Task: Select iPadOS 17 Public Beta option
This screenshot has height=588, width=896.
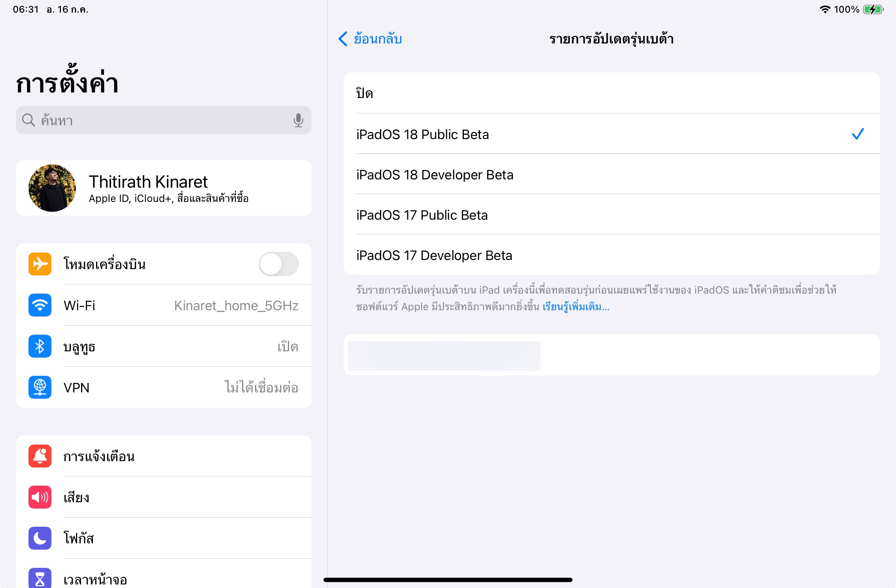Action: click(422, 215)
